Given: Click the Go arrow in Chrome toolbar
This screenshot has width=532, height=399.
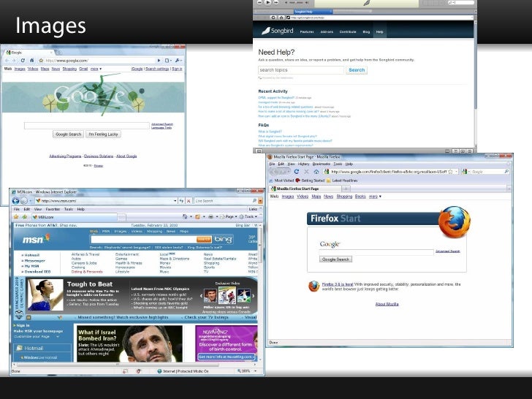Looking at the screenshot, I should click(x=159, y=61).
